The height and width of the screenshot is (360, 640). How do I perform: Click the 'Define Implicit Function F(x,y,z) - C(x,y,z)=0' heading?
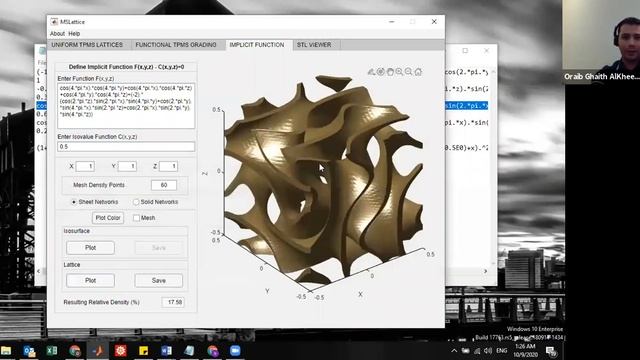coord(126,67)
